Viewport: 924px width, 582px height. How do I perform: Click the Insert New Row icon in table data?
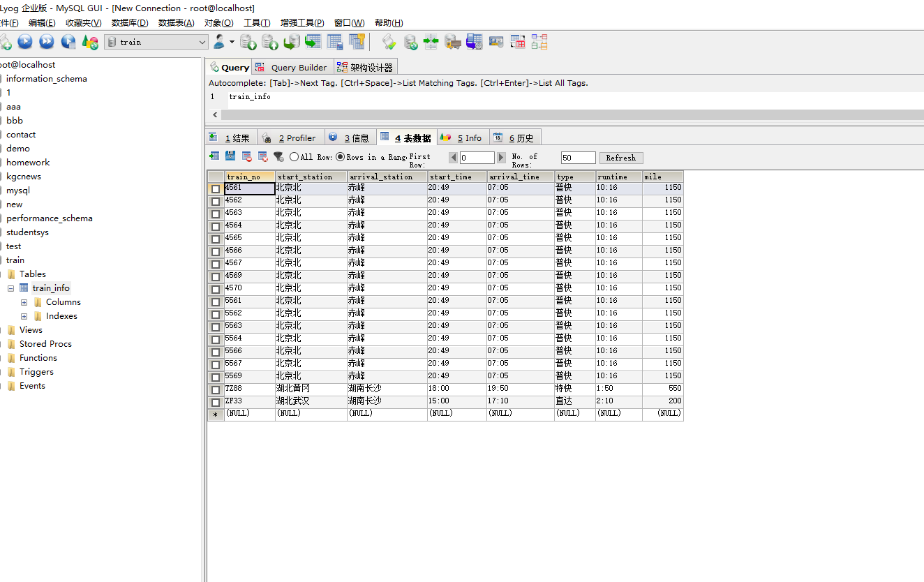pyautogui.click(x=214, y=156)
